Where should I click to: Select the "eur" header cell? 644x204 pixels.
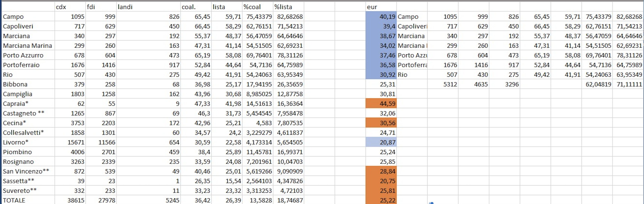[x=381, y=7]
